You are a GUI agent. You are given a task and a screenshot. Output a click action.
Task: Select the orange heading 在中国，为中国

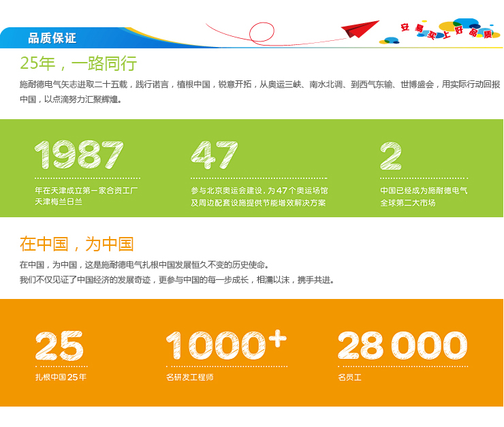[76, 244]
